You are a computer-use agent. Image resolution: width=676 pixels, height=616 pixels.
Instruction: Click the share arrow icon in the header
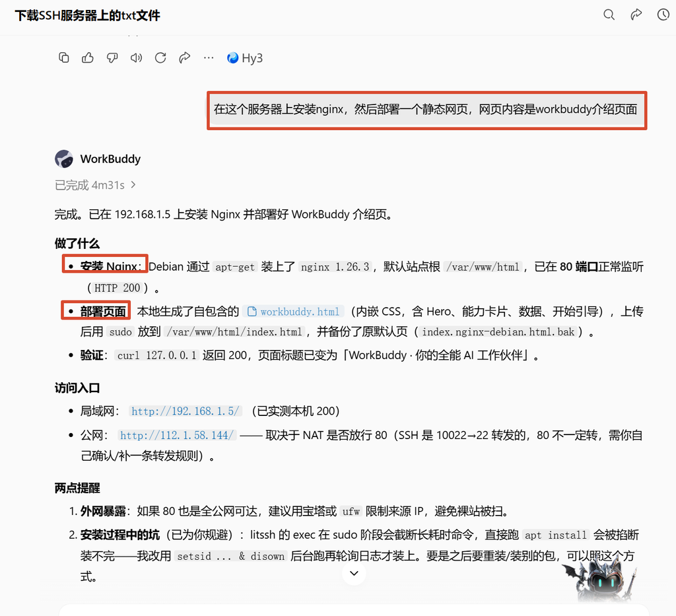[636, 15]
